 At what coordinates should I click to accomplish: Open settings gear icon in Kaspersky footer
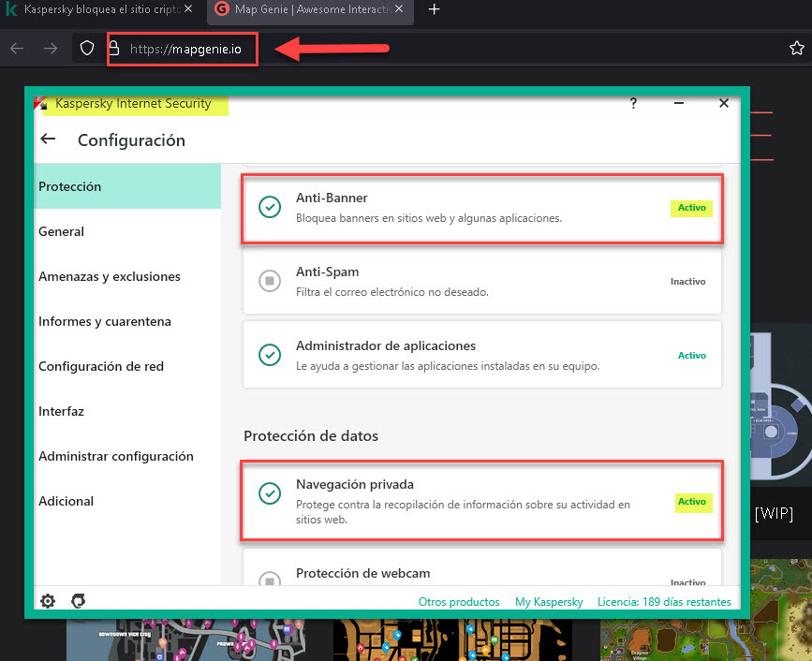48,601
